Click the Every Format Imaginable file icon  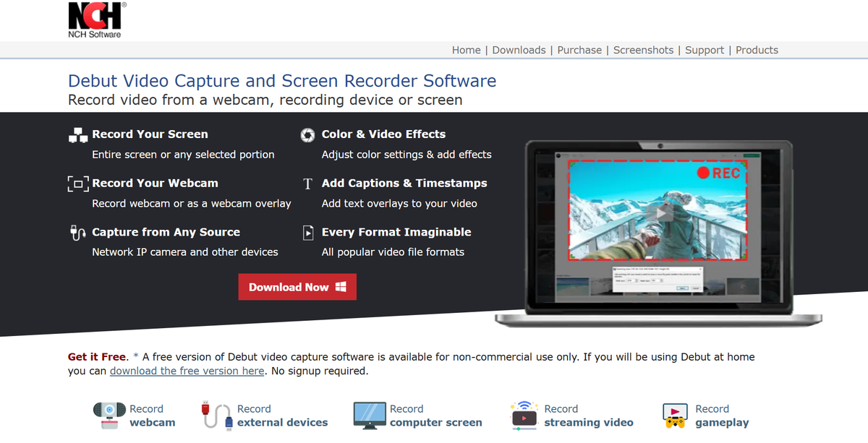click(308, 233)
